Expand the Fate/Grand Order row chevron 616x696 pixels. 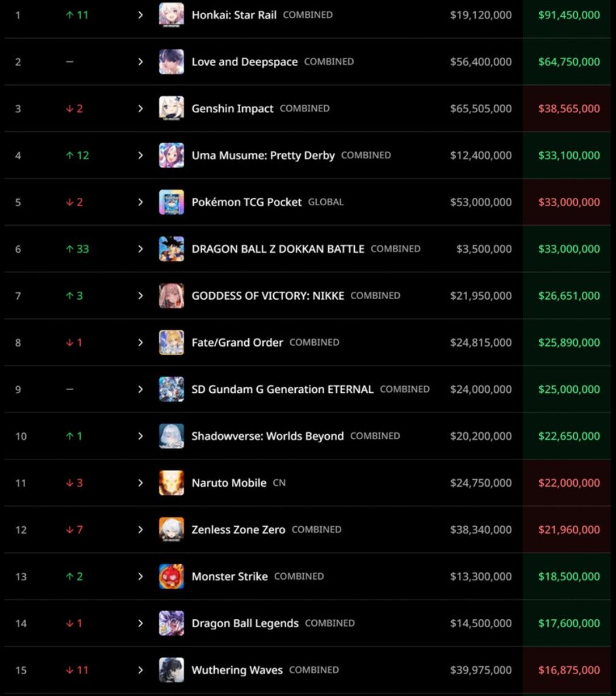coord(141,343)
